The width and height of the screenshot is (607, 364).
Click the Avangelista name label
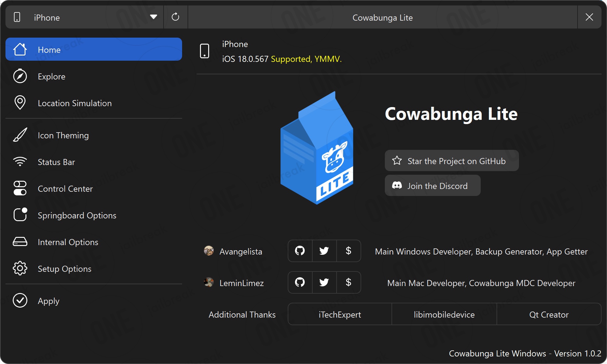(x=241, y=251)
